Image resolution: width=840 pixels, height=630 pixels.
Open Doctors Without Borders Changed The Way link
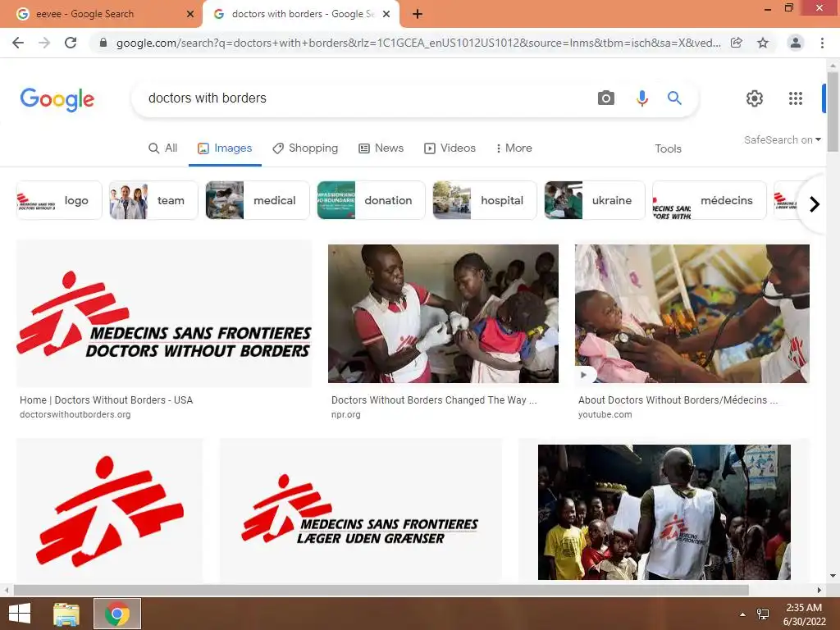434,400
